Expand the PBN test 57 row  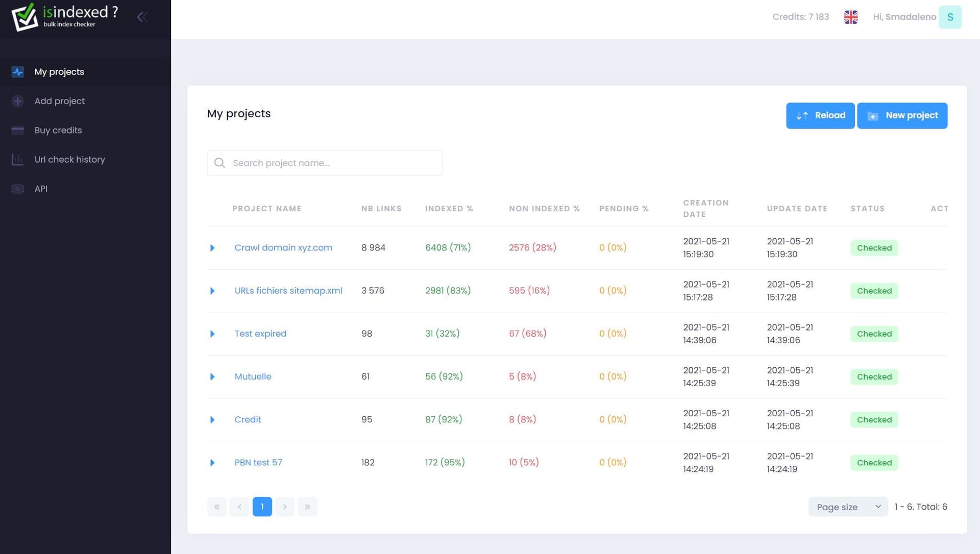[x=212, y=463]
